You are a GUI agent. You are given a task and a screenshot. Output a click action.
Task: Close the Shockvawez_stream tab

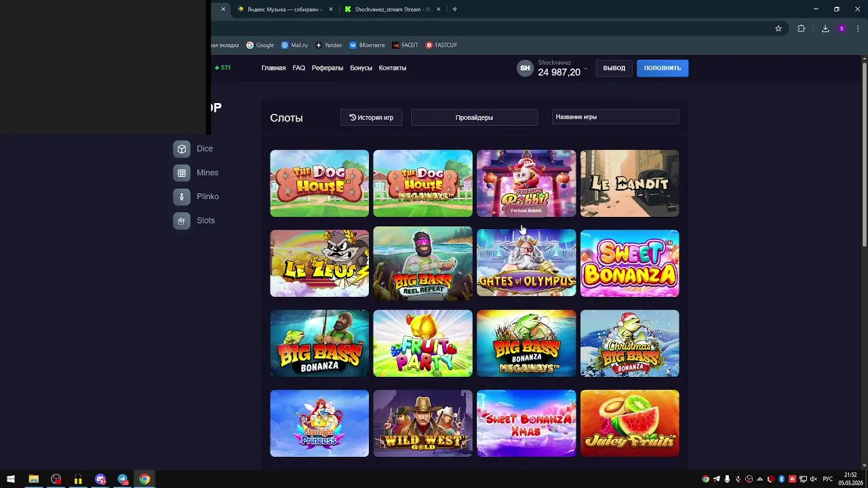click(x=438, y=9)
